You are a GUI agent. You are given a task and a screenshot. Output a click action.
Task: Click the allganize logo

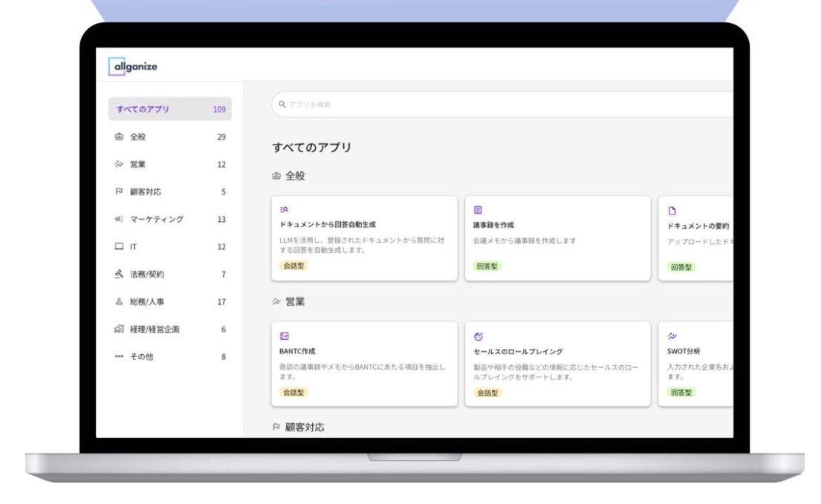point(132,65)
